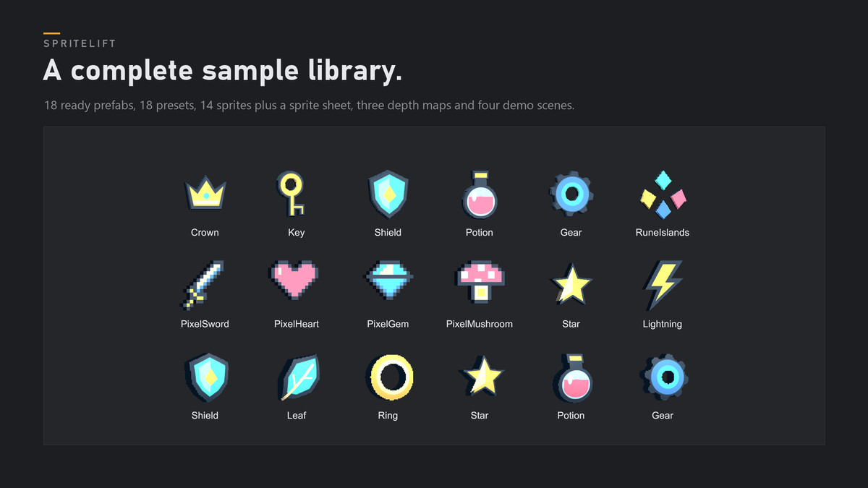Image resolution: width=868 pixels, height=488 pixels.
Task: Choose the cyan PixelGem sprite
Action: coord(388,281)
